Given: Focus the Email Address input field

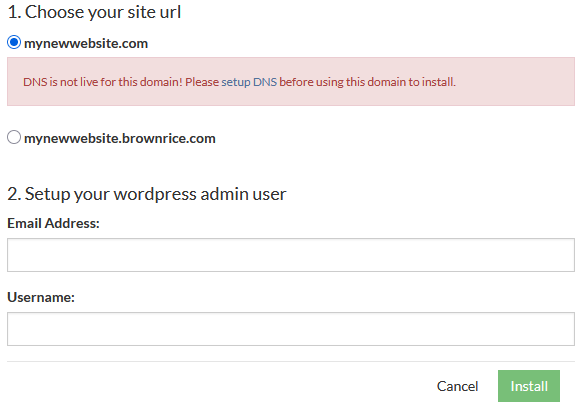Looking at the screenshot, I should click(x=291, y=255).
